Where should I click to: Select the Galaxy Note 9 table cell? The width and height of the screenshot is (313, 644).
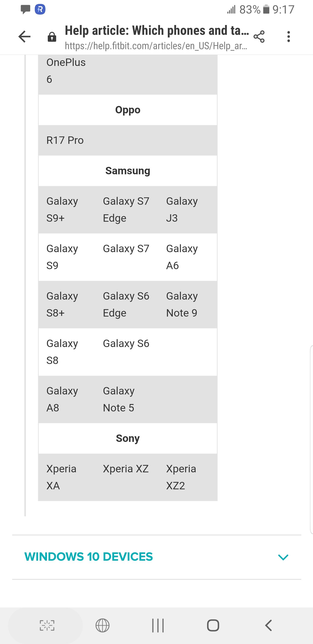(x=182, y=305)
